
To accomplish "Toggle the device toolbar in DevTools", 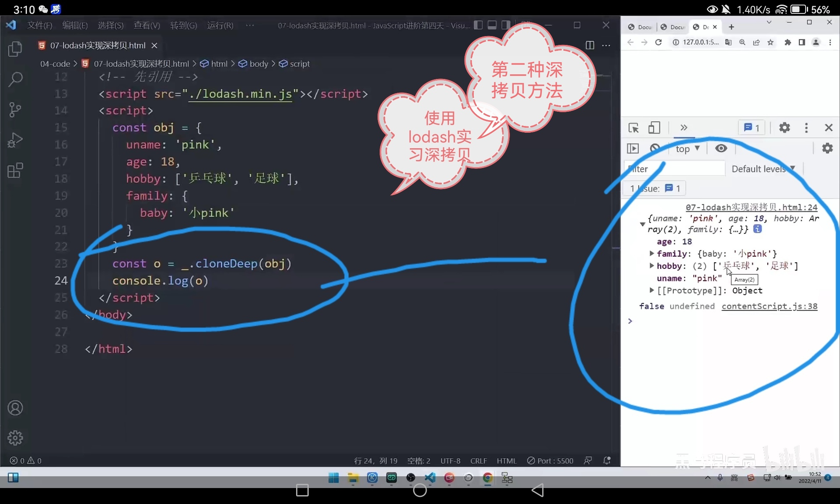I will click(654, 128).
